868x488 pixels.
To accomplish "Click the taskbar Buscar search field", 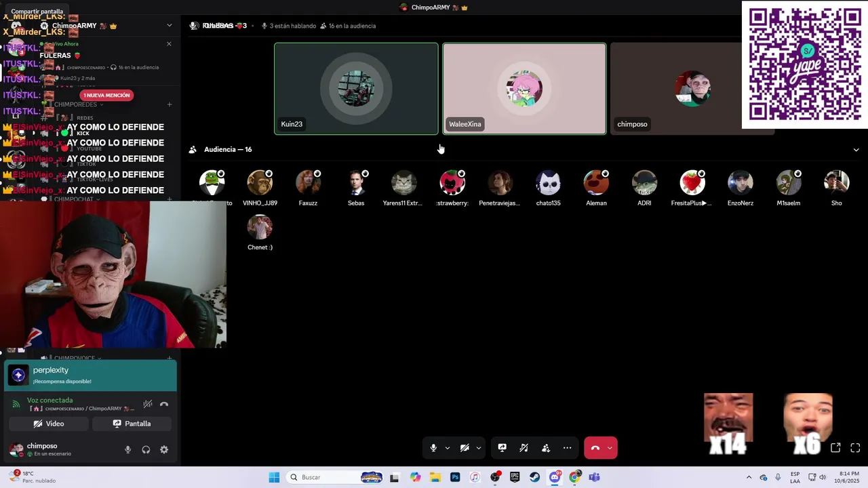I will (x=336, y=477).
